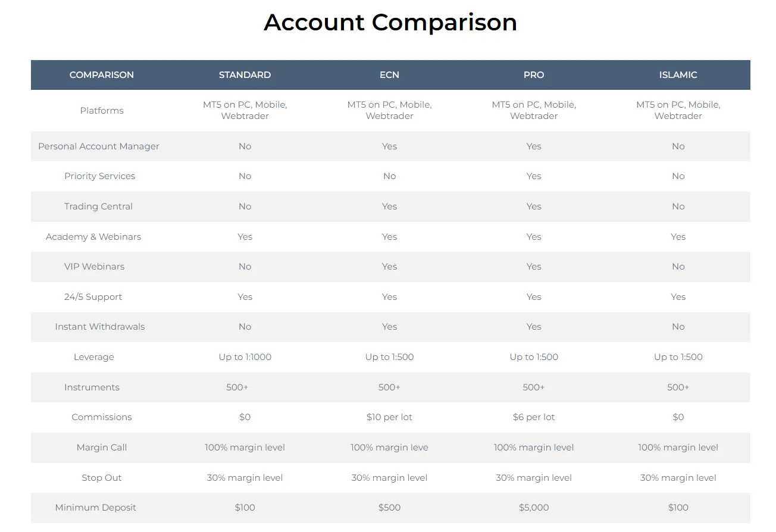Click the COMPARISON header cell

[102, 75]
